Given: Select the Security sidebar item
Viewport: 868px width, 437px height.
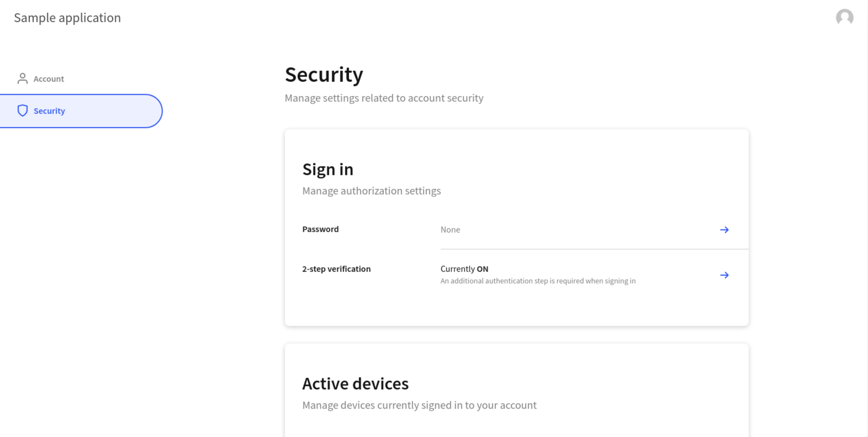Looking at the screenshot, I should point(81,111).
